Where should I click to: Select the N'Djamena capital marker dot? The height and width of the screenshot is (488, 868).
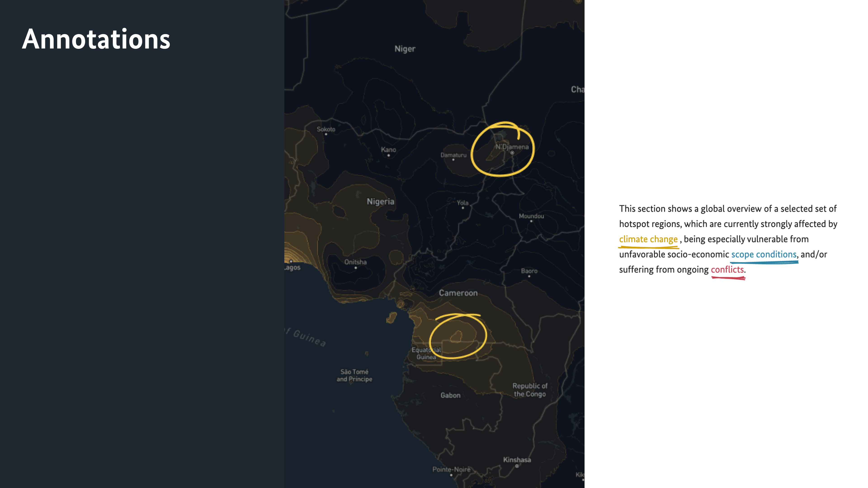(x=512, y=153)
